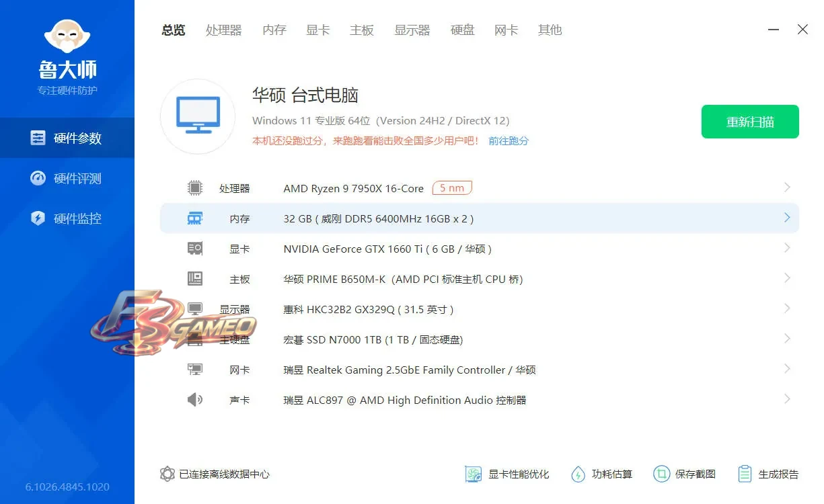Viewport: 824px width, 504px height.
Task: Click the 显卡性能优化 chart icon
Action: pos(474,474)
